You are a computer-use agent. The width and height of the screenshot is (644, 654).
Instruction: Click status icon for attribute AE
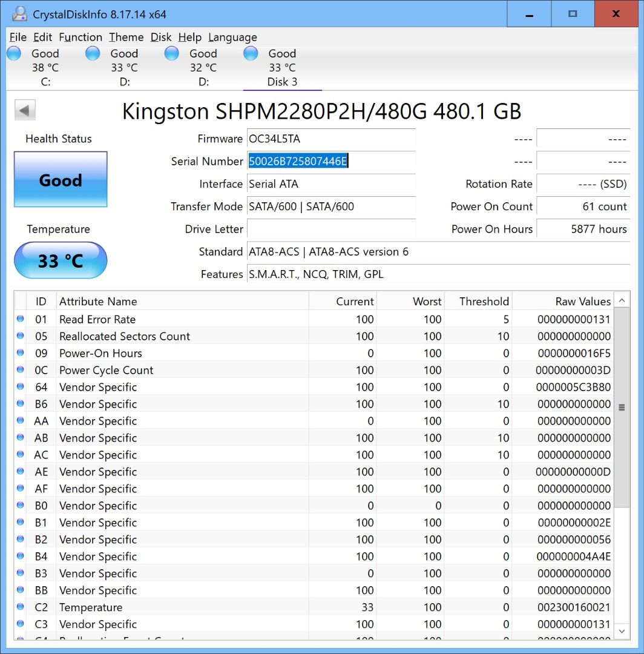pyautogui.click(x=20, y=471)
